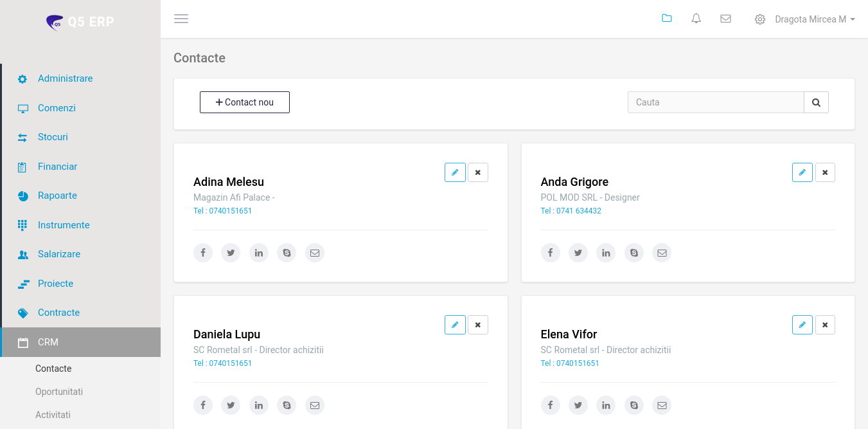
Task: Open notifications bell in top bar
Action: point(696,19)
